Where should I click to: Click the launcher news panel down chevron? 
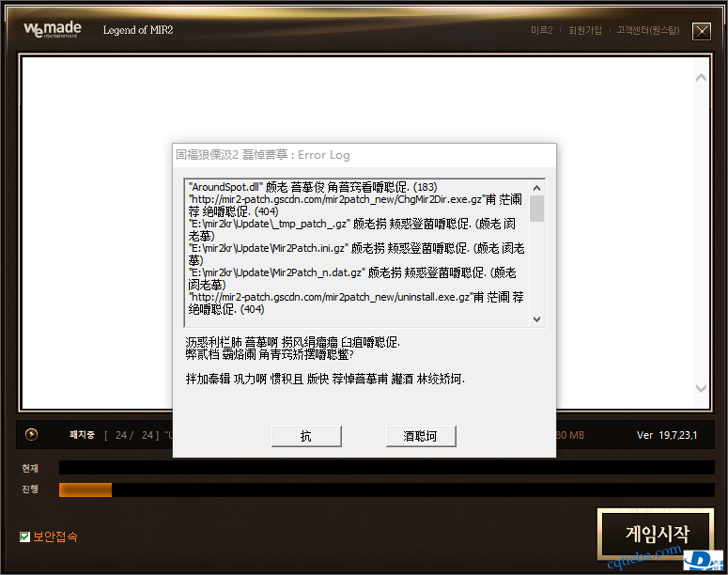pos(701,388)
